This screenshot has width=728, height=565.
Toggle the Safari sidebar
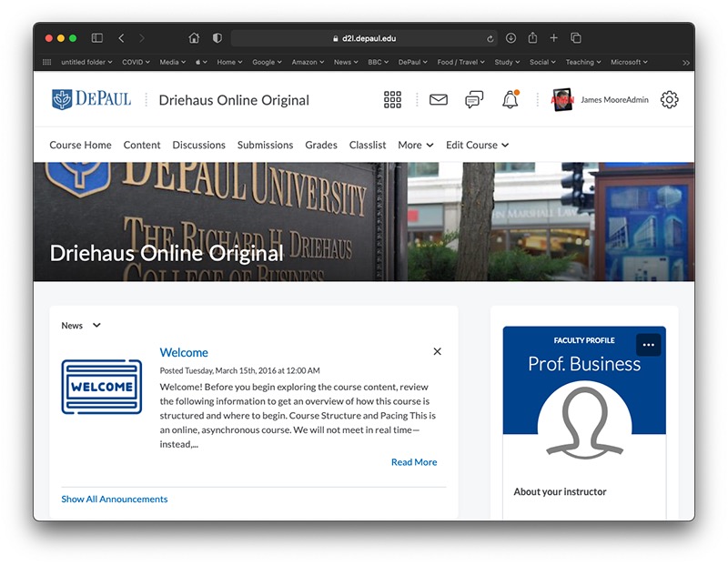96,37
